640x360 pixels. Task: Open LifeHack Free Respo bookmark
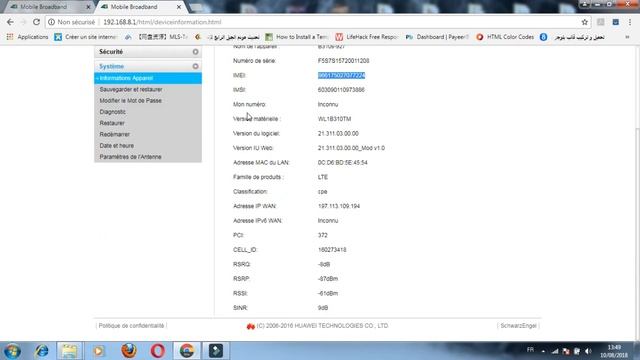tap(367, 37)
